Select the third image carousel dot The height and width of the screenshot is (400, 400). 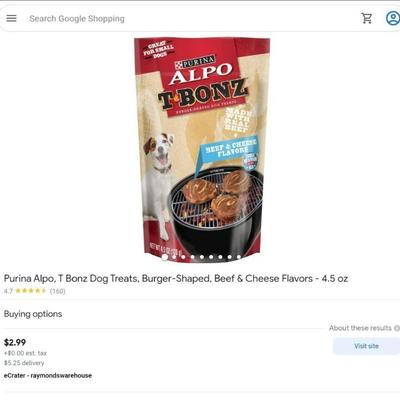(183, 257)
